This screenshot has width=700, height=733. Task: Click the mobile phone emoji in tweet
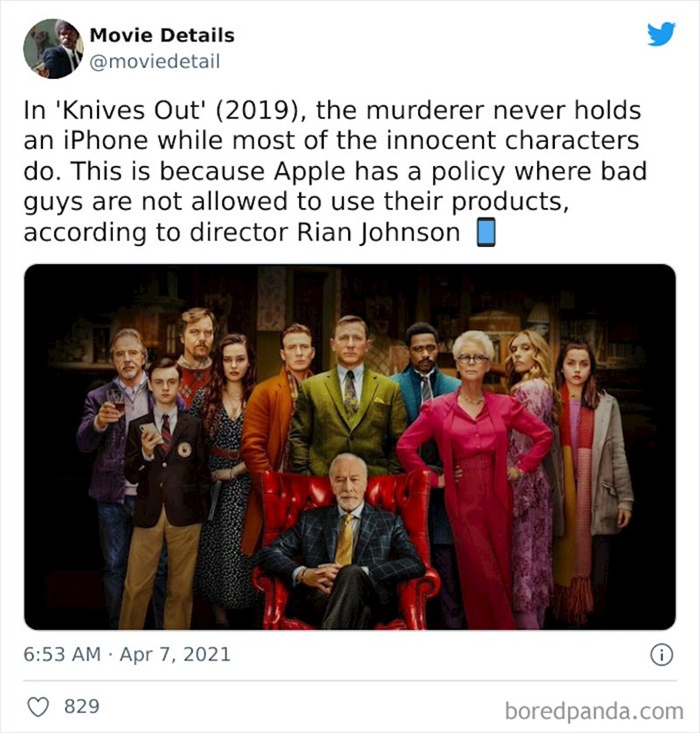point(486,233)
